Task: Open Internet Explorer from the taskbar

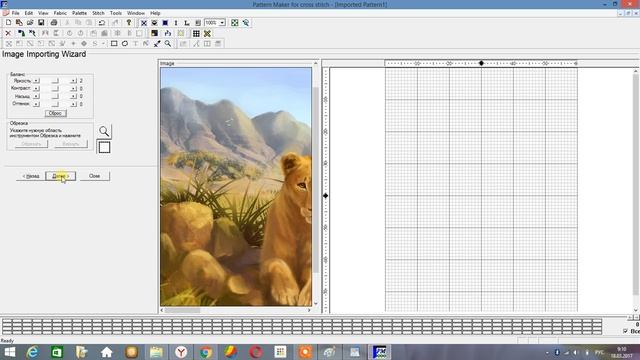Action: click(x=32, y=352)
